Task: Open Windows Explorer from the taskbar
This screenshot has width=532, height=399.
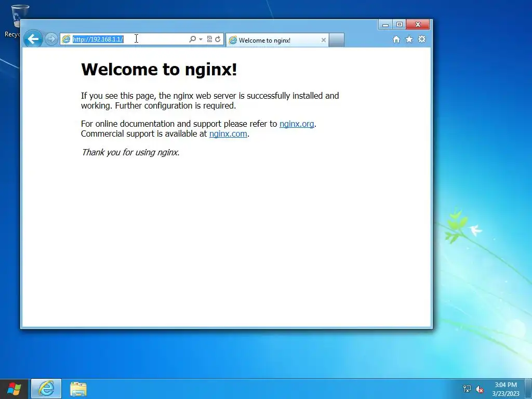Action: (78, 389)
